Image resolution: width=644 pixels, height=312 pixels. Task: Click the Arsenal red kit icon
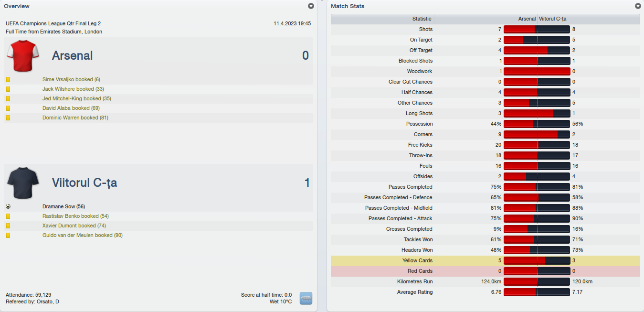[x=22, y=56]
